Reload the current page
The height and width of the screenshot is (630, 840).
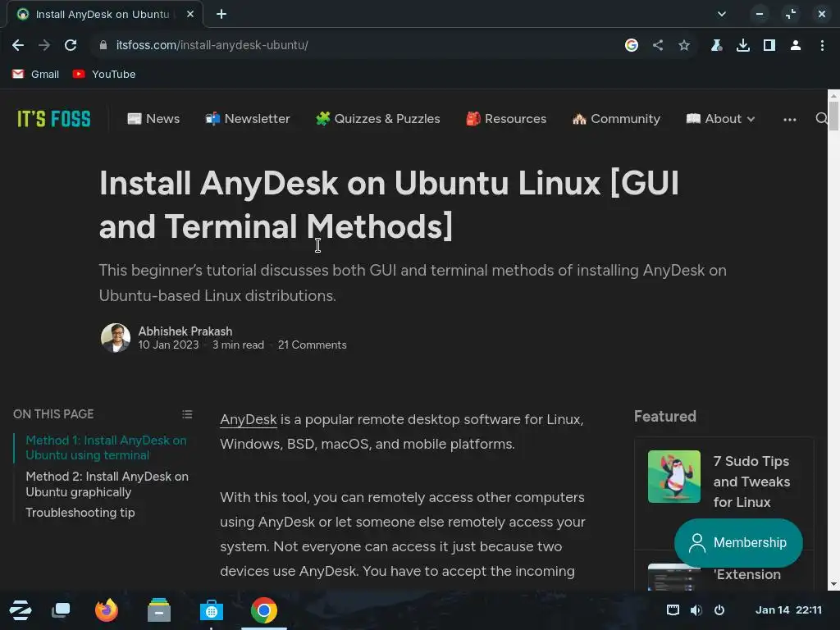71,46
